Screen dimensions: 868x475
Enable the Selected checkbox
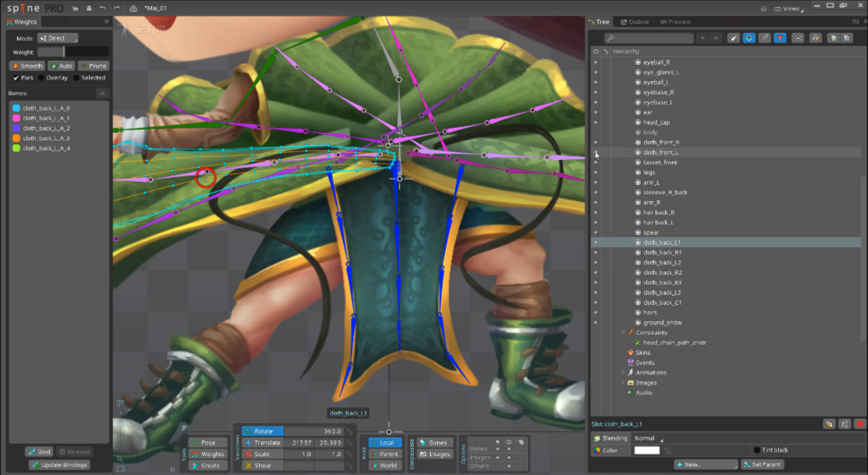click(76, 78)
